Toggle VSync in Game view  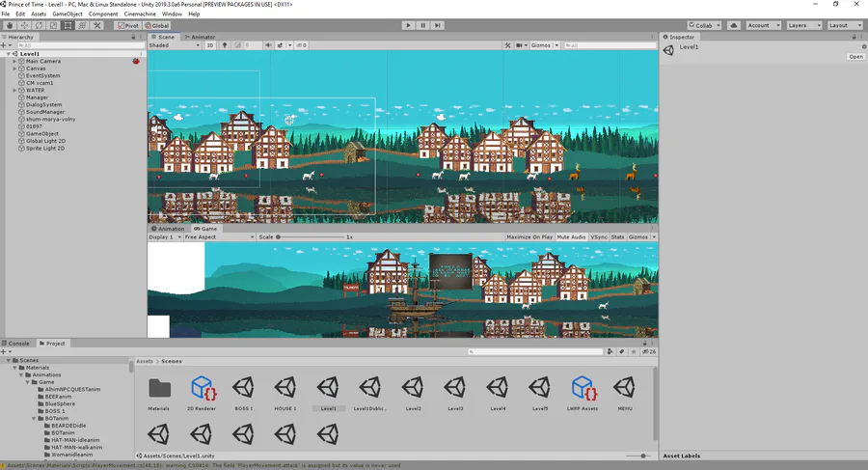(x=599, y=237)
